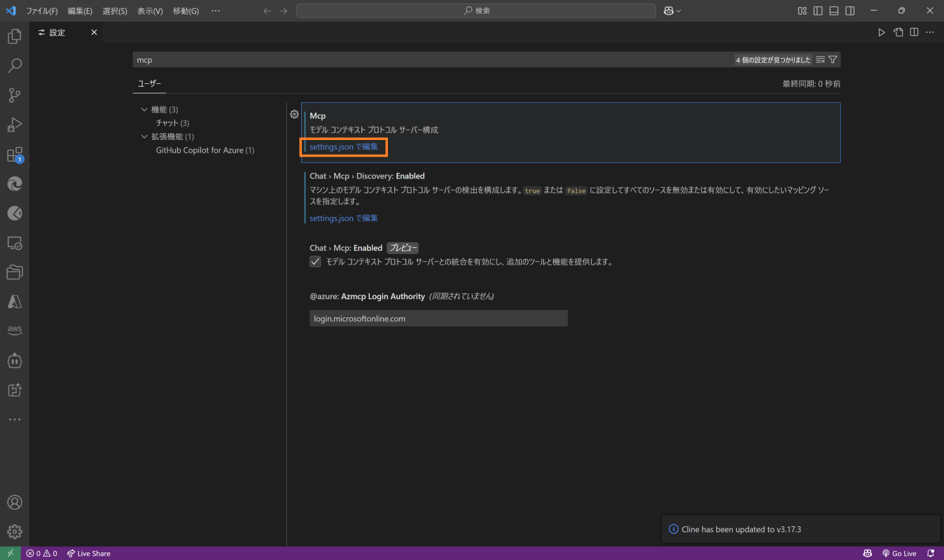Image resolution: width=944 pixels, height=560 pixels.
Task: Select the ユーザー settings tab
Action: pyautogui.click(x=149, y=83)
